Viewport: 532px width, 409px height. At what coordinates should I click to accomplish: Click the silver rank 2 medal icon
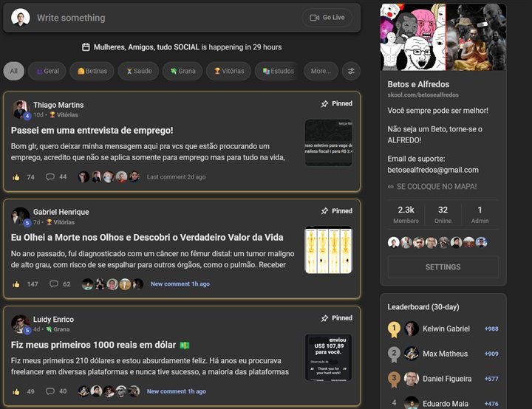click(x=394, y=354)
